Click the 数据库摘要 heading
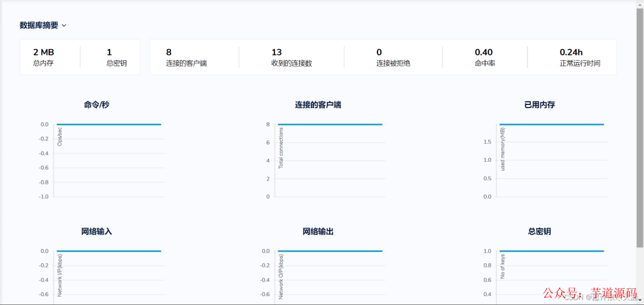This screenshot has width=644, height=305. [x=39, y=25]
